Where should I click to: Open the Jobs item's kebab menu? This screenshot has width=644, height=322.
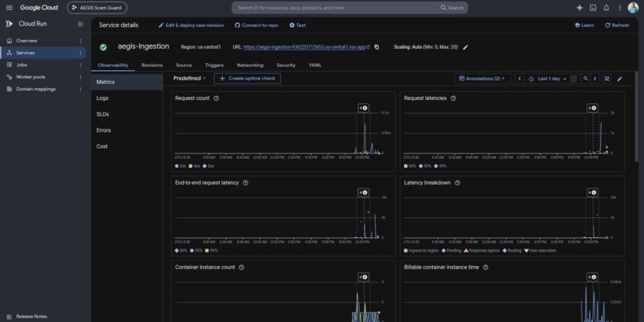click(x=81, y=65)
